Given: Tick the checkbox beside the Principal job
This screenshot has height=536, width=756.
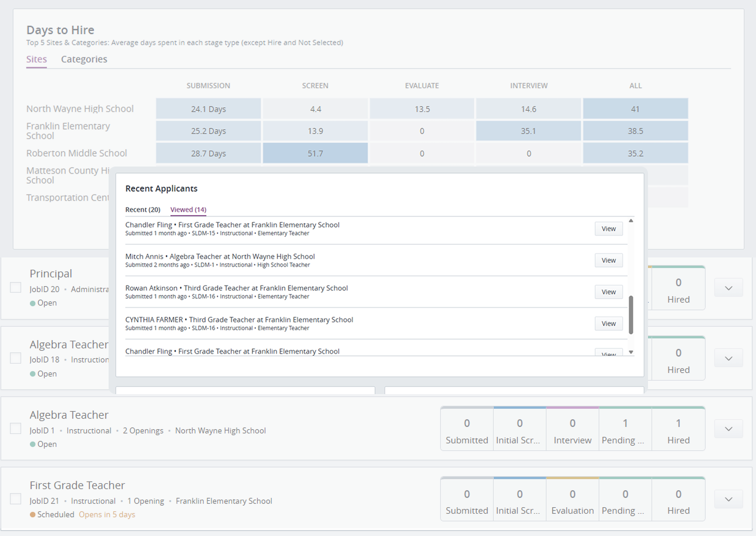Looking at the screenshot, I should coord(16,287).
